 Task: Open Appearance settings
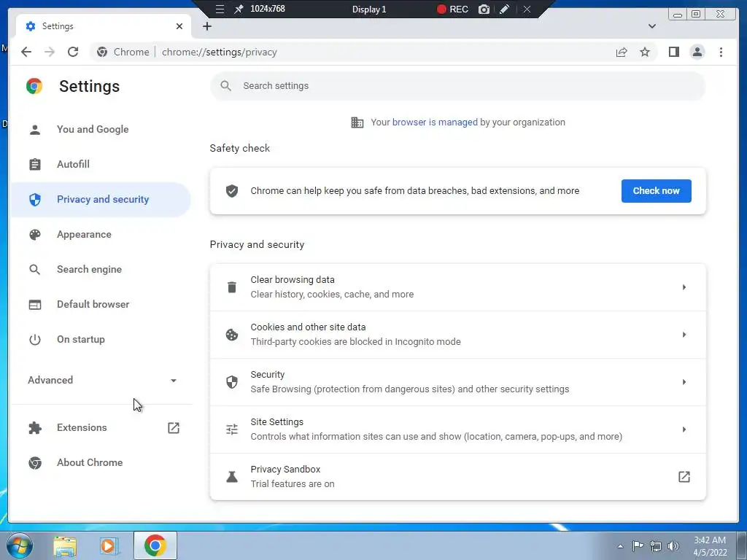(x=100, y=234)
